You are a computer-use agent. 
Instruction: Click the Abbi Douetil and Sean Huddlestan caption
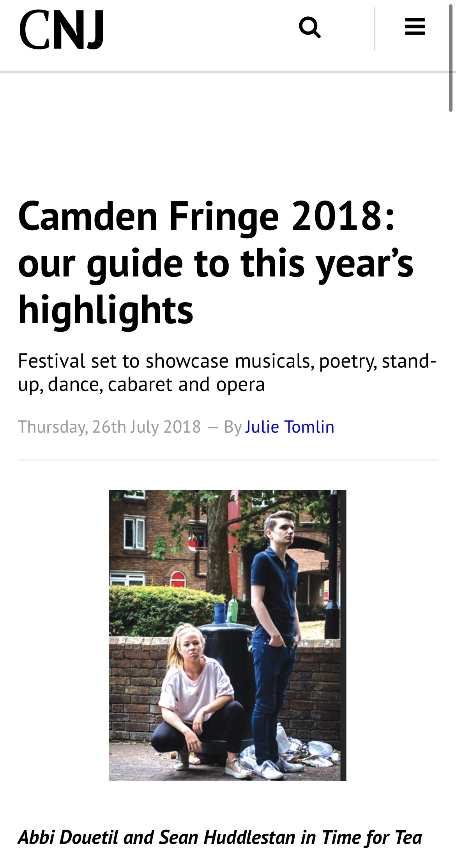(x=220, y=837)
